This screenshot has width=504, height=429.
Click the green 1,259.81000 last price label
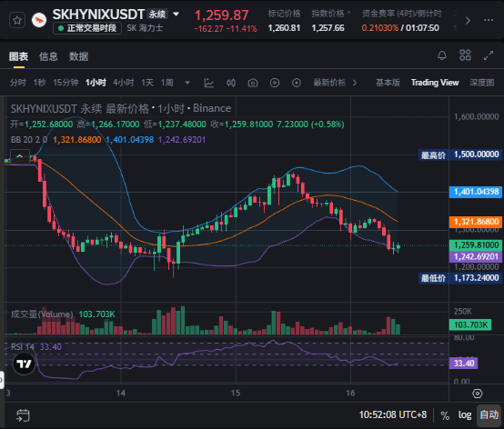[476, 245]
